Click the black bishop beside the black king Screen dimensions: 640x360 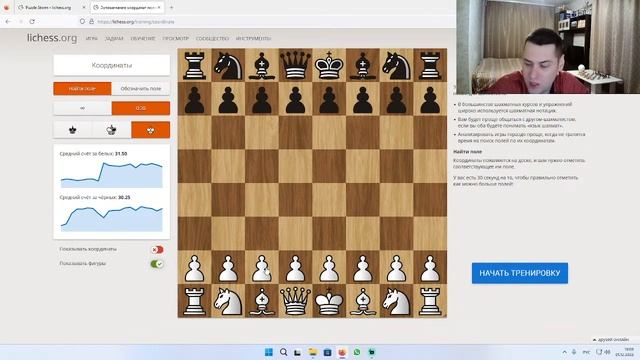[363, 65]
